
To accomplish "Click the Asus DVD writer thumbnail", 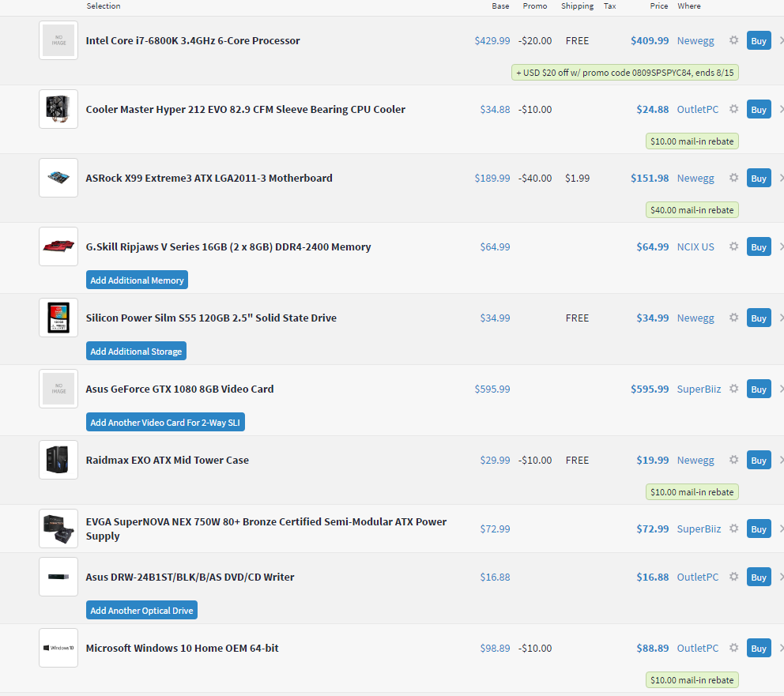I will 58,577.
